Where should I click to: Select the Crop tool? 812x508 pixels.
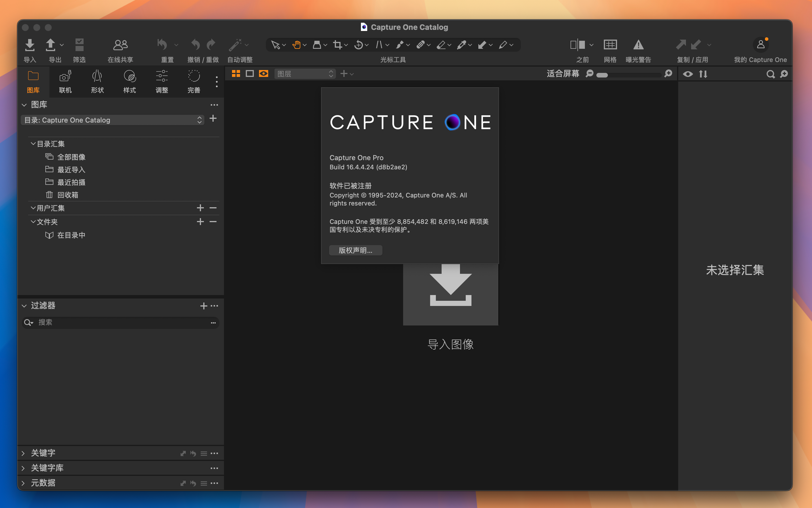[x=337, y=45]
